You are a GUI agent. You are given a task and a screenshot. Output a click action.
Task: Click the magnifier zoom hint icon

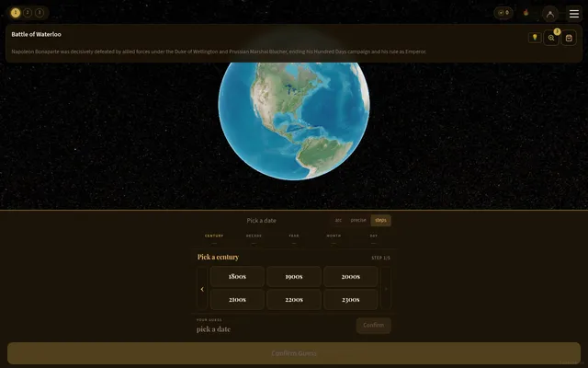(x=551, y=38)
